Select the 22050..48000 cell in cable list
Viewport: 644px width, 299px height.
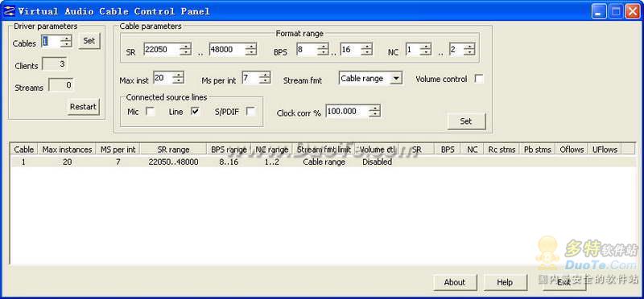coord(173,162)
